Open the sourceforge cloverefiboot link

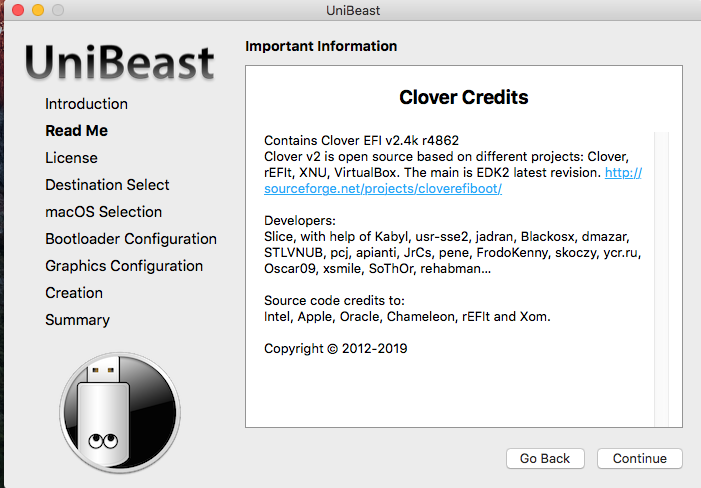point(453,181)
